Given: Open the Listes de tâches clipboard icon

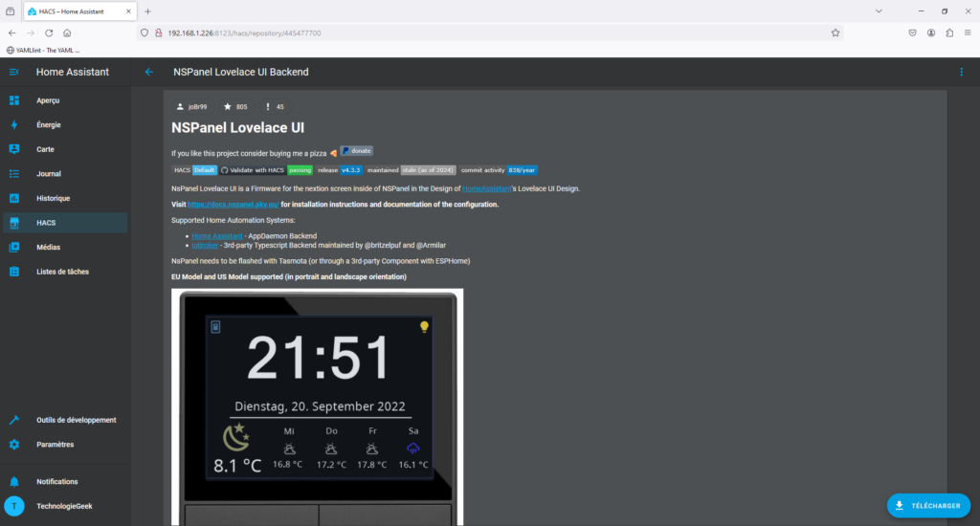Looking at the screenshot, I should 13,272.
